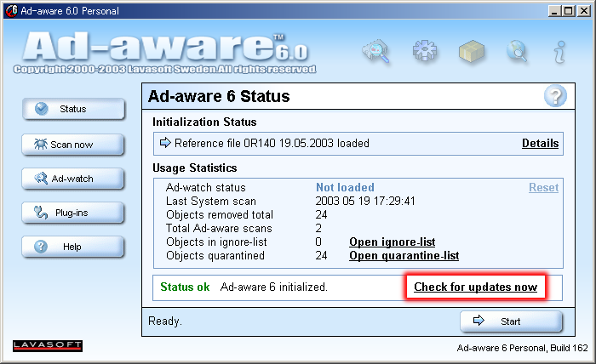The height and width of the screenshot is (364, 596).
Task: Close the Ad-aware window
Action: tap(584, 11)
